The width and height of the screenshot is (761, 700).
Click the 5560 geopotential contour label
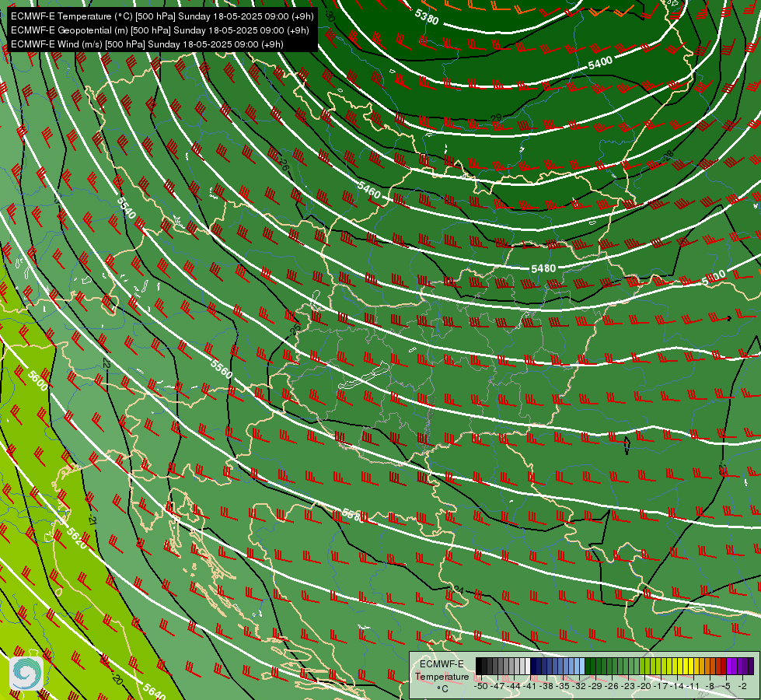pos(222,369)
